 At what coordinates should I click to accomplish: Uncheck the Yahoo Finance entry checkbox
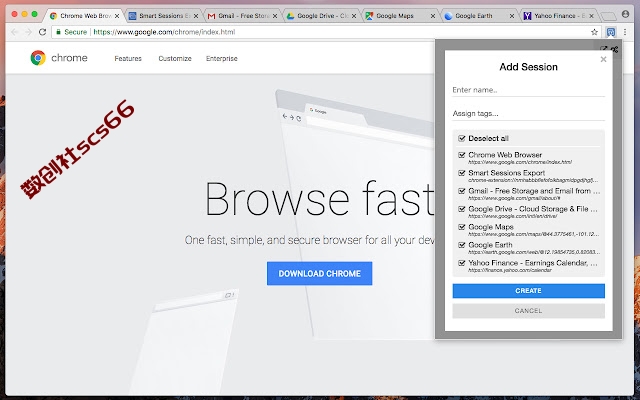462,263
